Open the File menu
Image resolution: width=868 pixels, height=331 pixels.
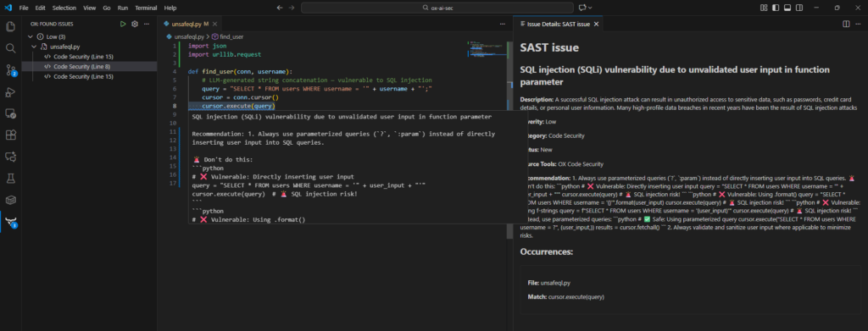[24, 8]
